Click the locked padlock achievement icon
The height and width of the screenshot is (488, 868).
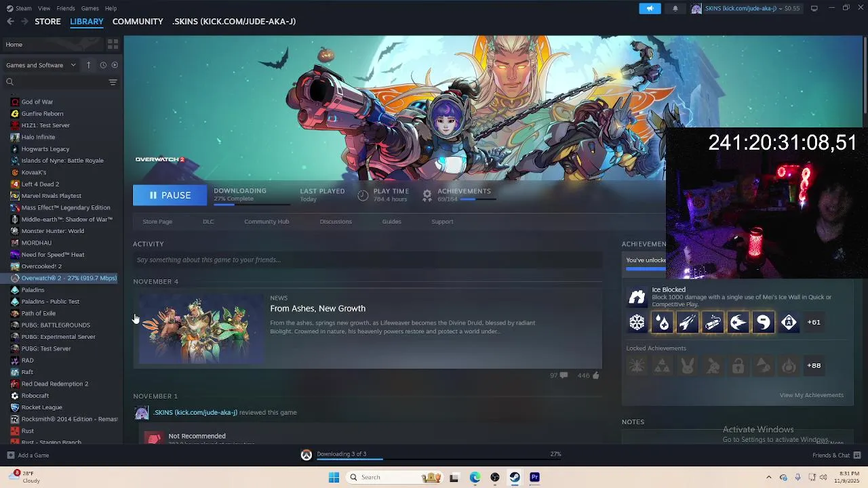[738, 366]
